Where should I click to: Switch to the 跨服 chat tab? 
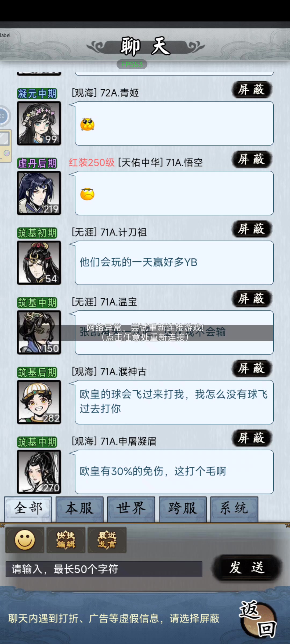pyautogui.click(x=183, y=509)
